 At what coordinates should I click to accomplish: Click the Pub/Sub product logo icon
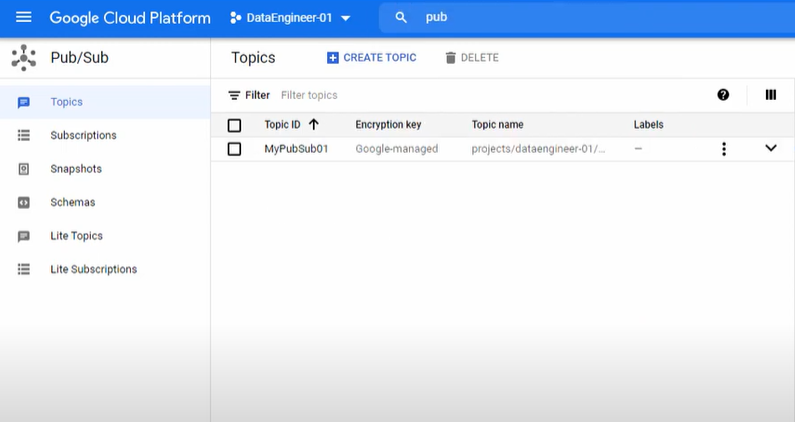23,57
